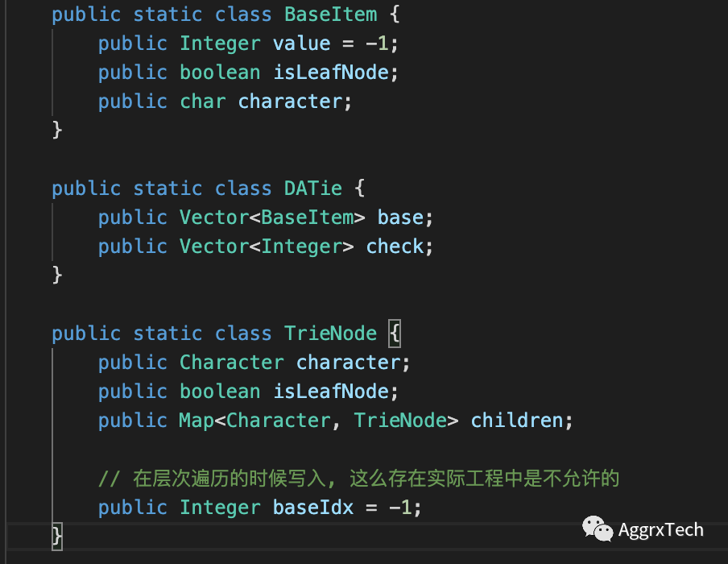
Task: Click the TrieNode class declaration name
Action: point(330,333)
